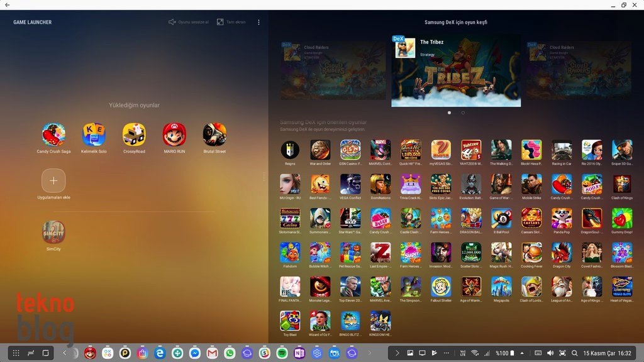Viewport: 644px width, 362px height.
Task: Choose the Fallout Shelter game icon
Action: pos(441,287)
